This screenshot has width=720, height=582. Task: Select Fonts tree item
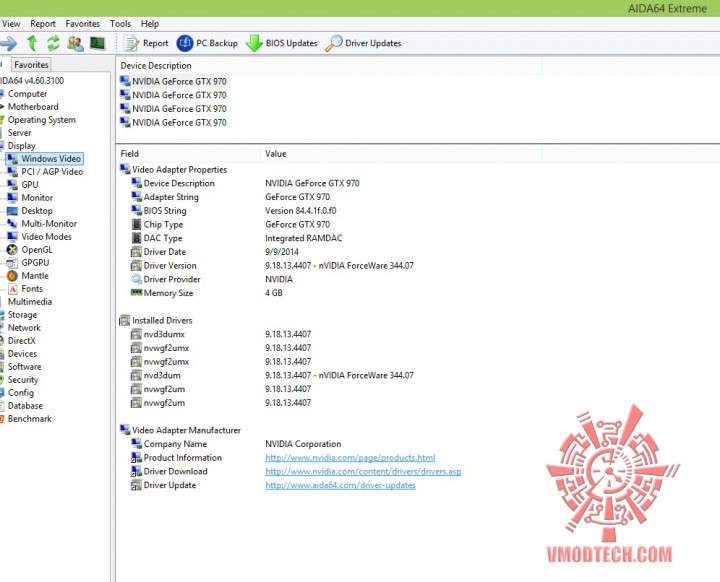pyautogui.click(x=32, y=288)
